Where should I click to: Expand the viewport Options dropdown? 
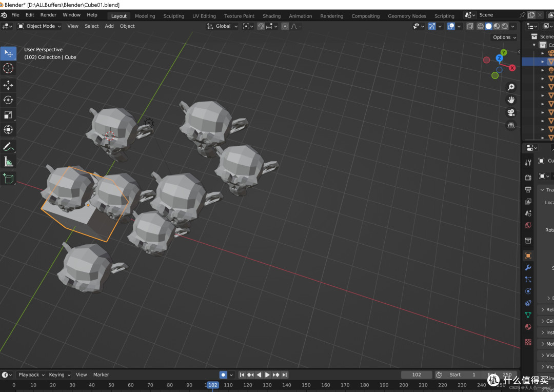504,37
